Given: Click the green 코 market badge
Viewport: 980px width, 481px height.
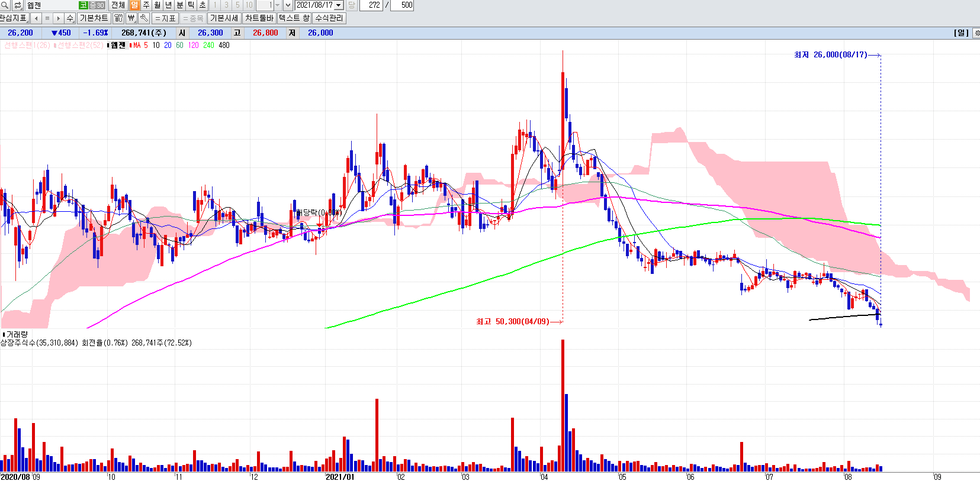Looking at the screenshot, I should (x=83, y=5).
